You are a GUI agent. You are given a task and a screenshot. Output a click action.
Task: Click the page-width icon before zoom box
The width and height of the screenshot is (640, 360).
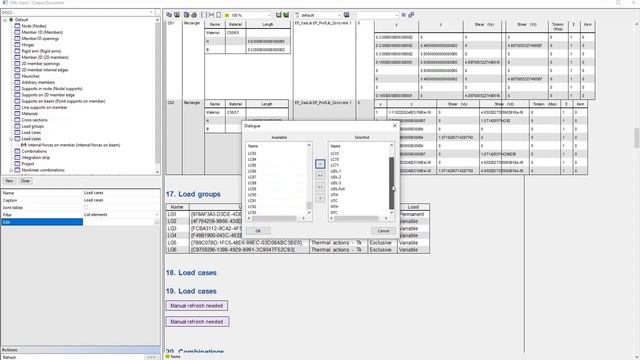pos(211,15)
